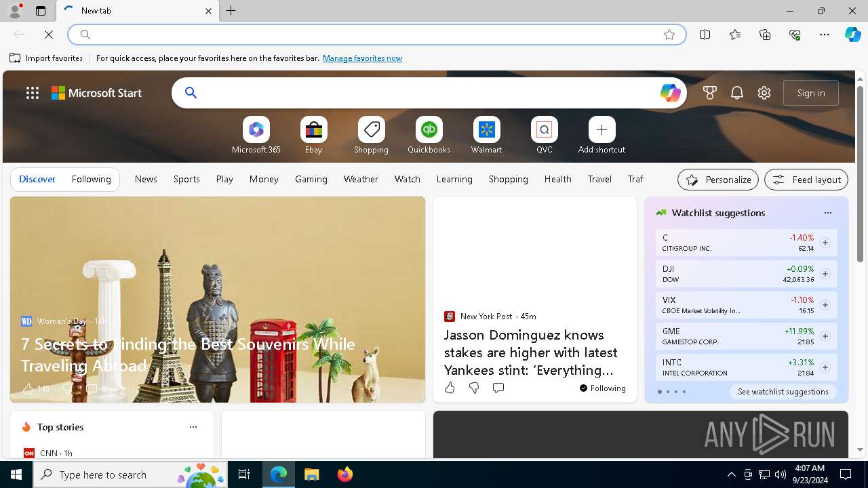Open the Collections icon

(765, 35)
